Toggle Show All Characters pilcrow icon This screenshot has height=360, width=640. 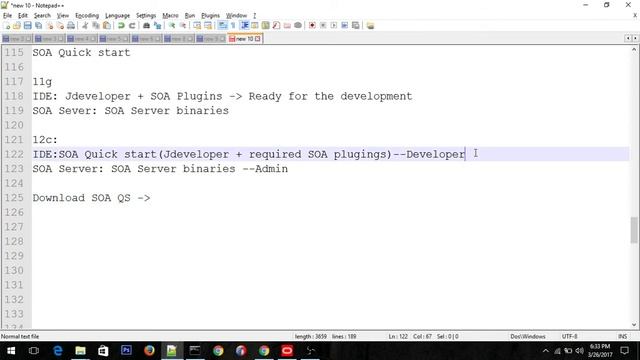pos(233,26)
